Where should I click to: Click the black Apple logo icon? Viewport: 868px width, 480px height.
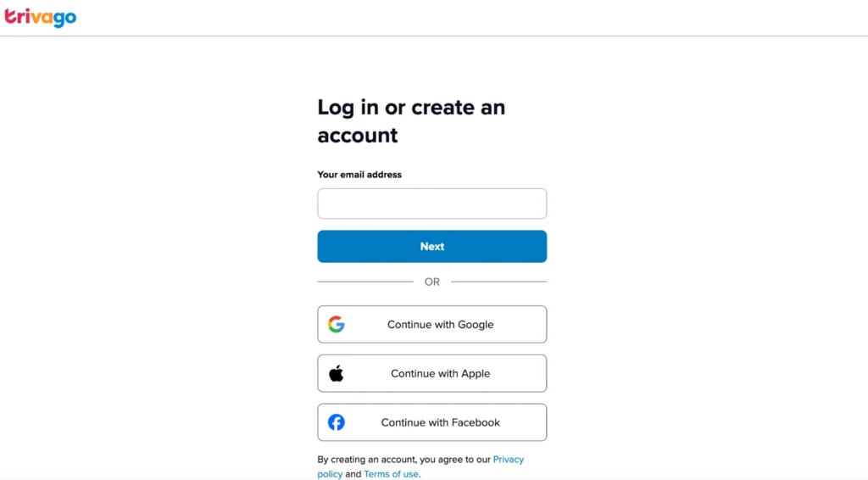[336, 373]
